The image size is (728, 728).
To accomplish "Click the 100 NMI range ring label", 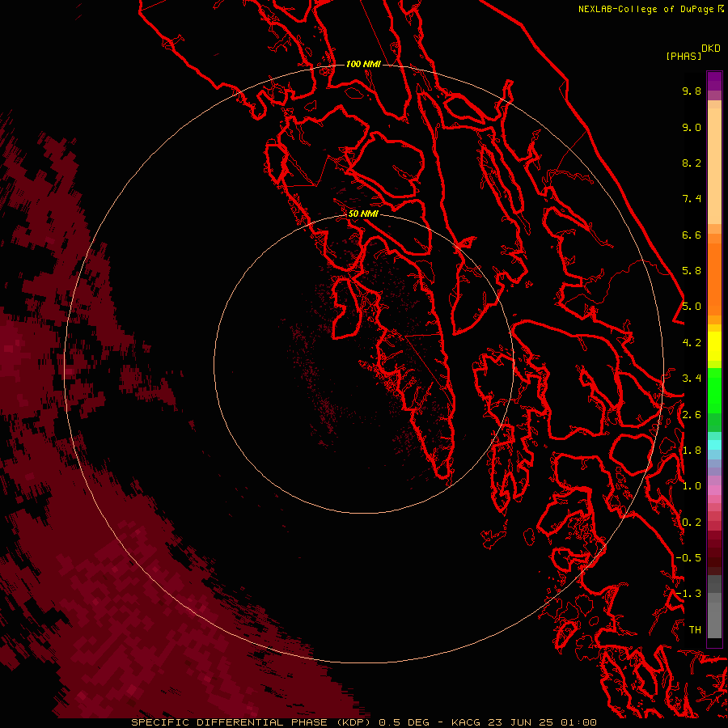I will [363, 64].
